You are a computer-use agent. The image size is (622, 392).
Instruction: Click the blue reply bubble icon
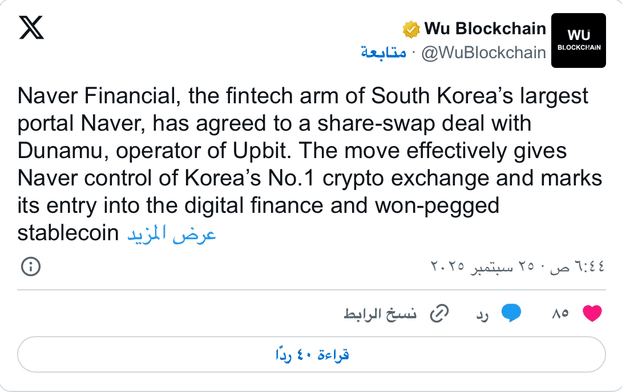point(511,313)
